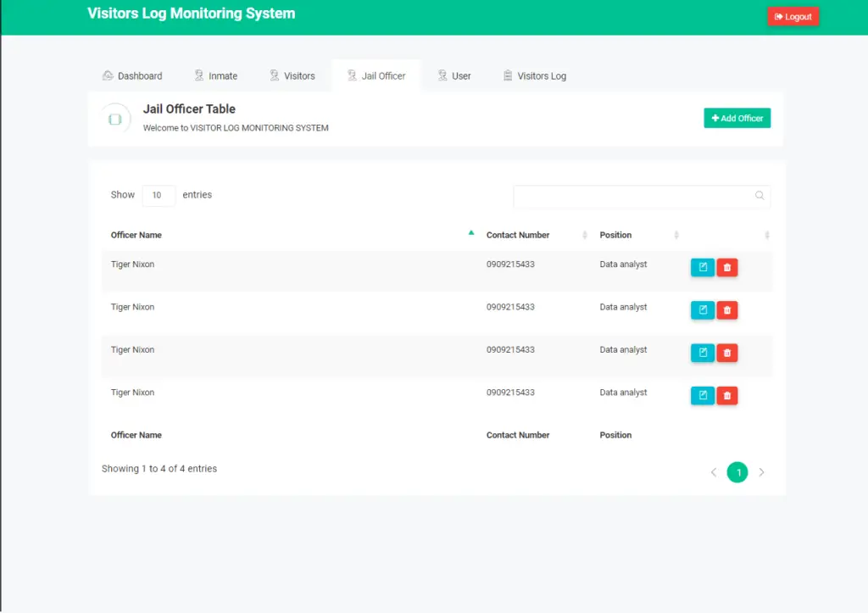Open the edit icon on the first officer row
Viewport: 868px width, 613px height.
(702, 267)
